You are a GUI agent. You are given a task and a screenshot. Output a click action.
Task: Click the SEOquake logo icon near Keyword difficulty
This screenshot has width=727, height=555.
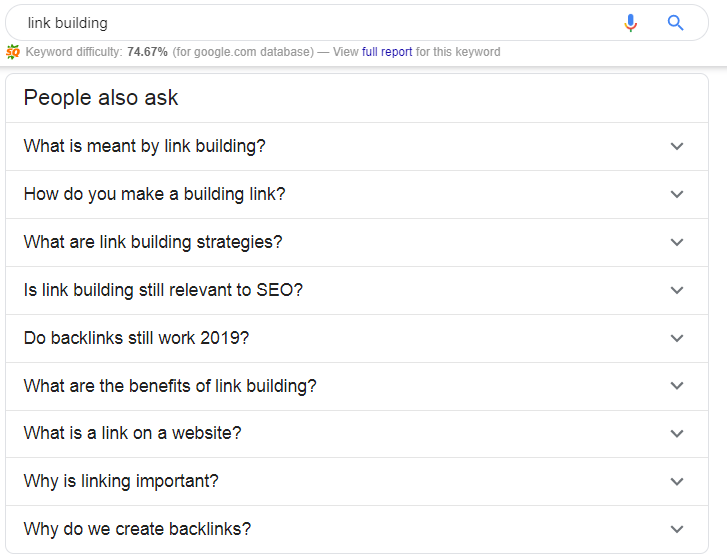[x=13, y=52]
